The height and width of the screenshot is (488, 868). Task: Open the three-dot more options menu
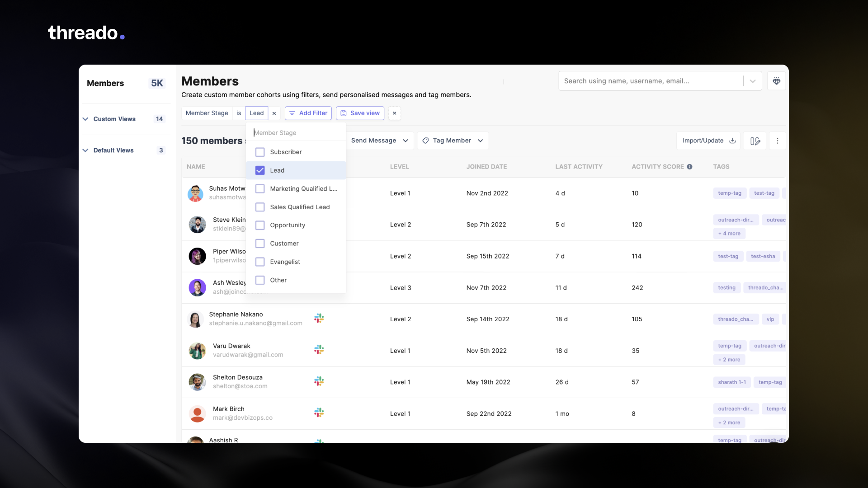(777, 141)
